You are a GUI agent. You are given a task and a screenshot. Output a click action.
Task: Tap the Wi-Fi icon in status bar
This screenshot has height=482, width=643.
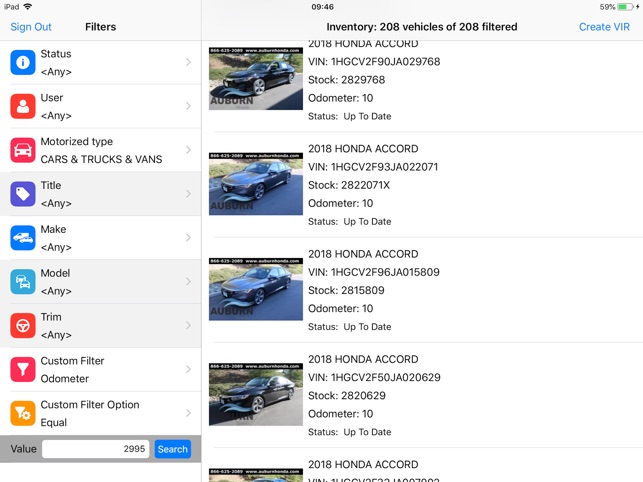[27, 7]
